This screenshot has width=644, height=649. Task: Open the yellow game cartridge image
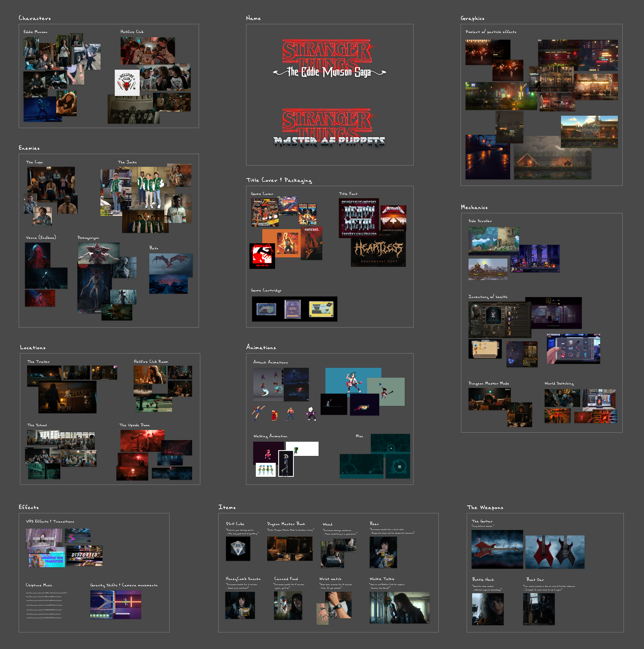(321, 309)
